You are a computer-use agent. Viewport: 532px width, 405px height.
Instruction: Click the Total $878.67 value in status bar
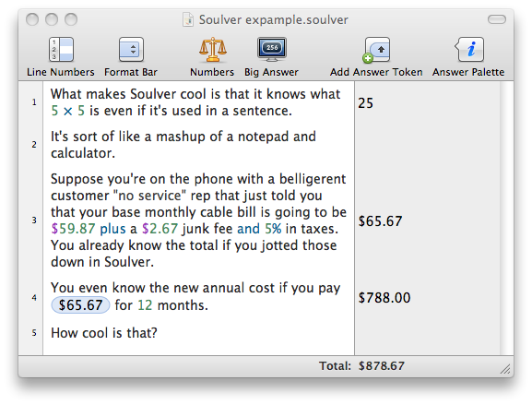click(382, 366)
